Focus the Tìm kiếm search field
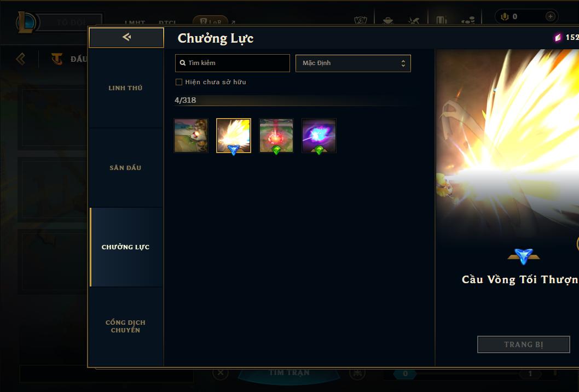 click(232, 63)
